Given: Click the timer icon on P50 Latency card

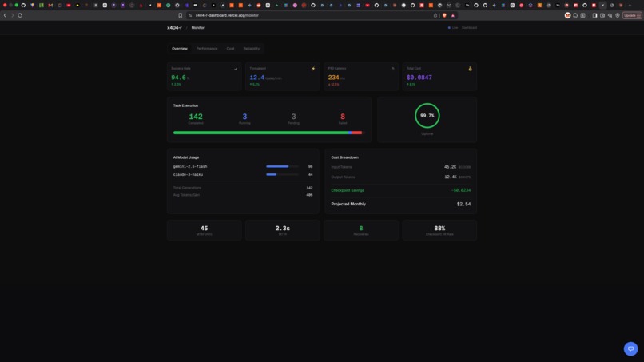Looking at the screenshot, I should (x=392, y=69).
